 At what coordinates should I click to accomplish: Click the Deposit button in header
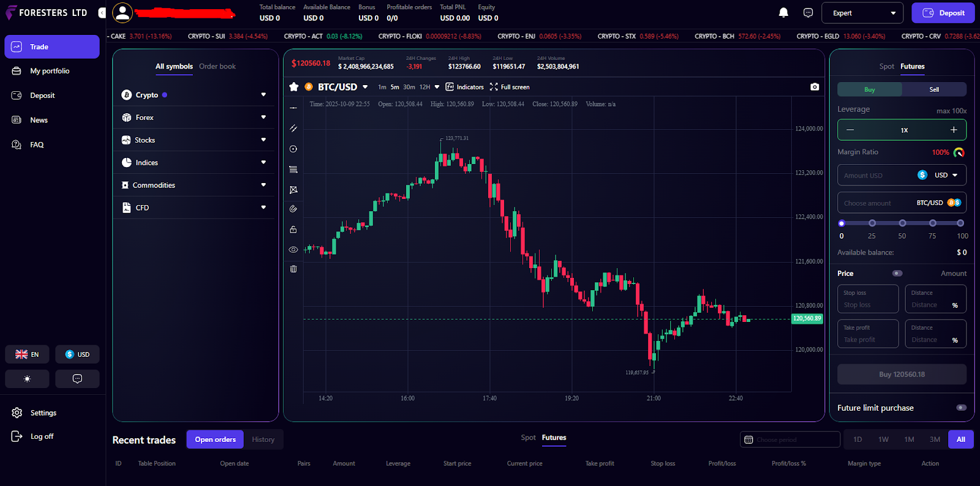pyautogui.click(x=943, y=13)
